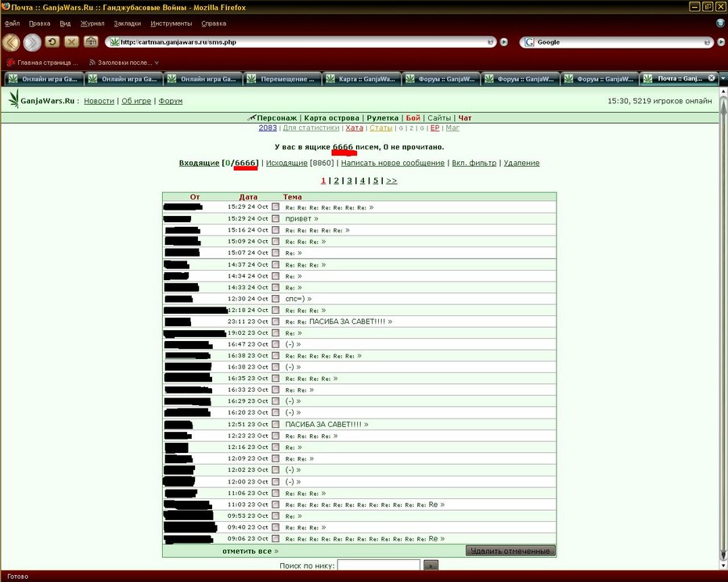Tick checkbox for 12:30 'спс=)' message
This screenshot has height=582, width=728.
click(276, 298)
